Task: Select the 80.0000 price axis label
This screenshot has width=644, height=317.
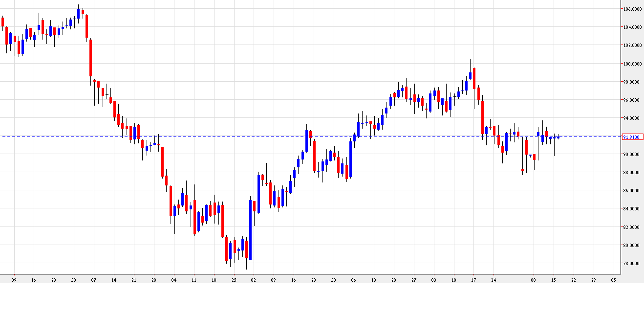Action: tap(632, 245)
